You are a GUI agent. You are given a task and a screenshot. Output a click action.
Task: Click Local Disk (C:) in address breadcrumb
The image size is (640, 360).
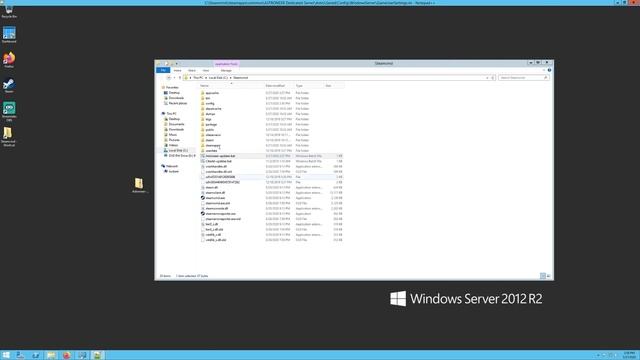[218, 78]
